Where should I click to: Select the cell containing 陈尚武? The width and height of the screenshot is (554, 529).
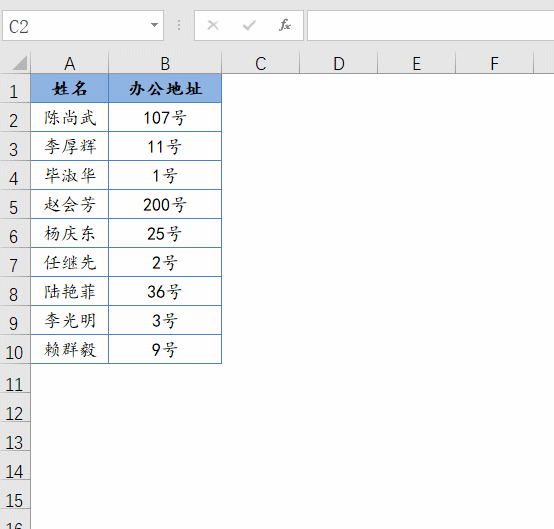pyautogui.click(x=70, y=117)
